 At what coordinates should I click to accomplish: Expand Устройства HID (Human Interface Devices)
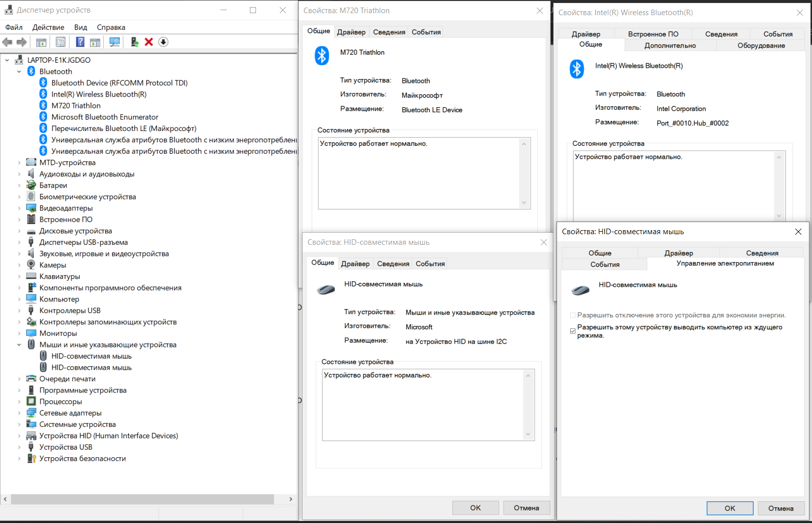(19, 435)
